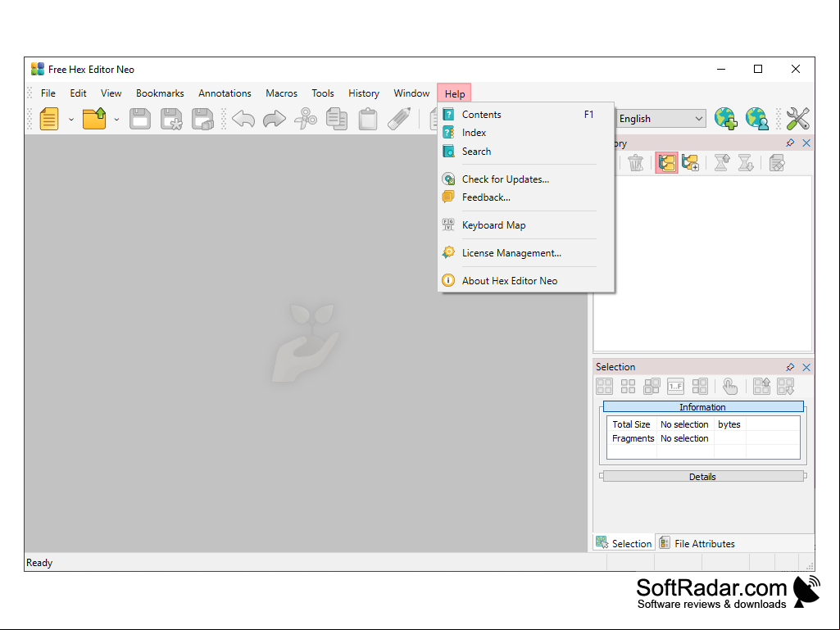The width and height of the screenshot is (840, 630).
Task: Click the document eraser icon in History panel
Action: tap(777, 163)
